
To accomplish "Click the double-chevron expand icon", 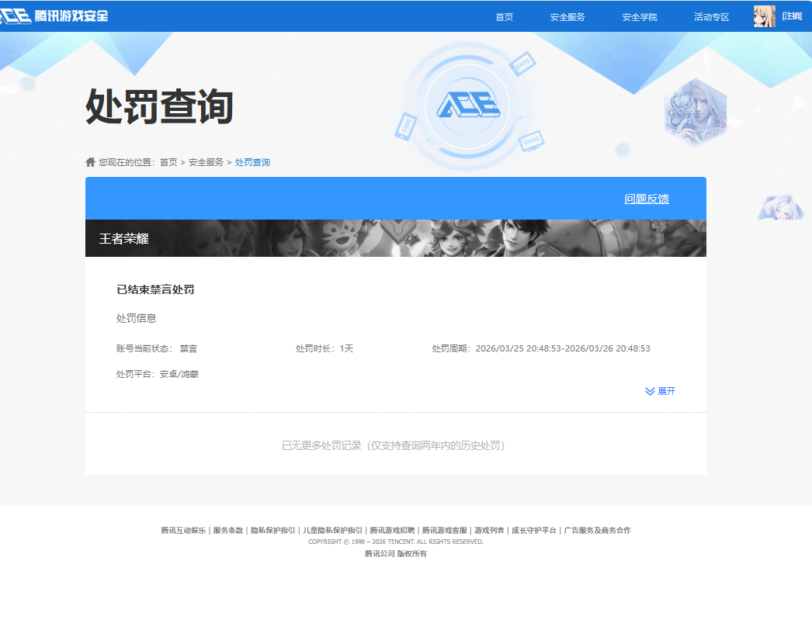I will click(x=650, y=391).
